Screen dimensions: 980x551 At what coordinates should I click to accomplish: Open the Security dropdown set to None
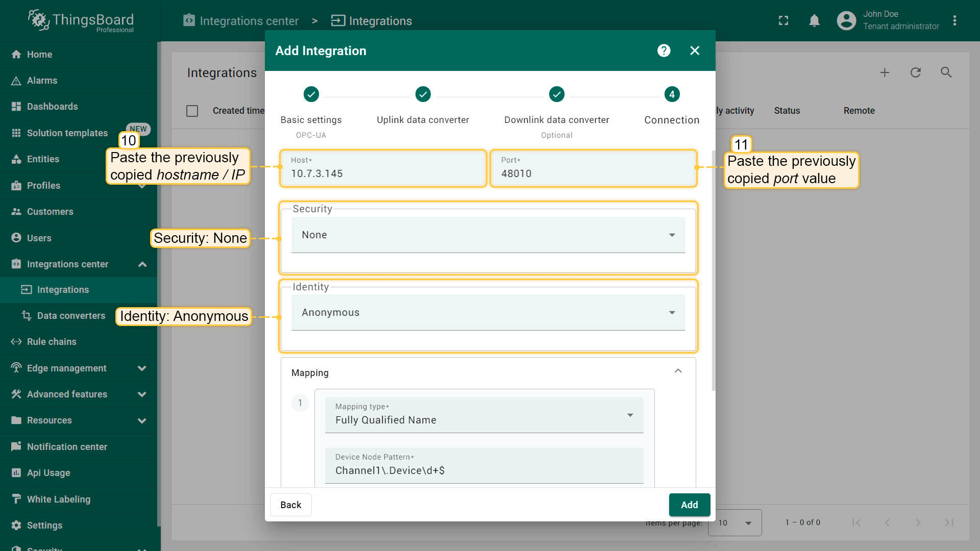(488, 235)
